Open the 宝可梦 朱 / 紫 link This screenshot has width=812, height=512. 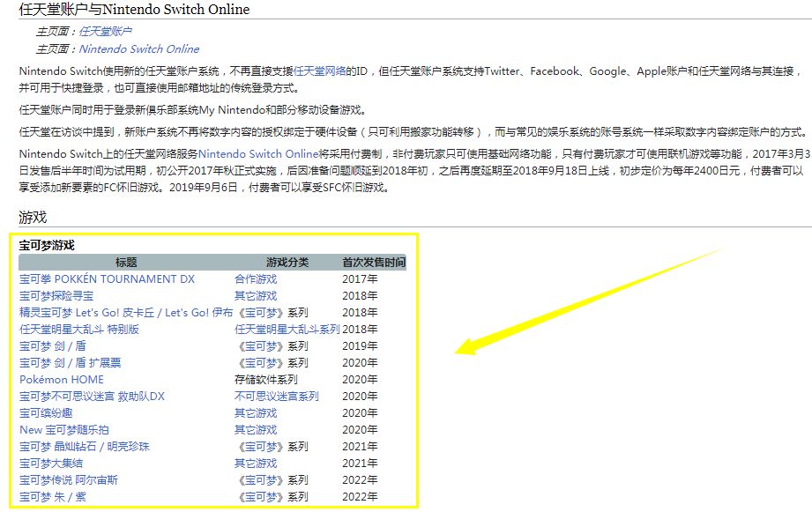[53, 497]
